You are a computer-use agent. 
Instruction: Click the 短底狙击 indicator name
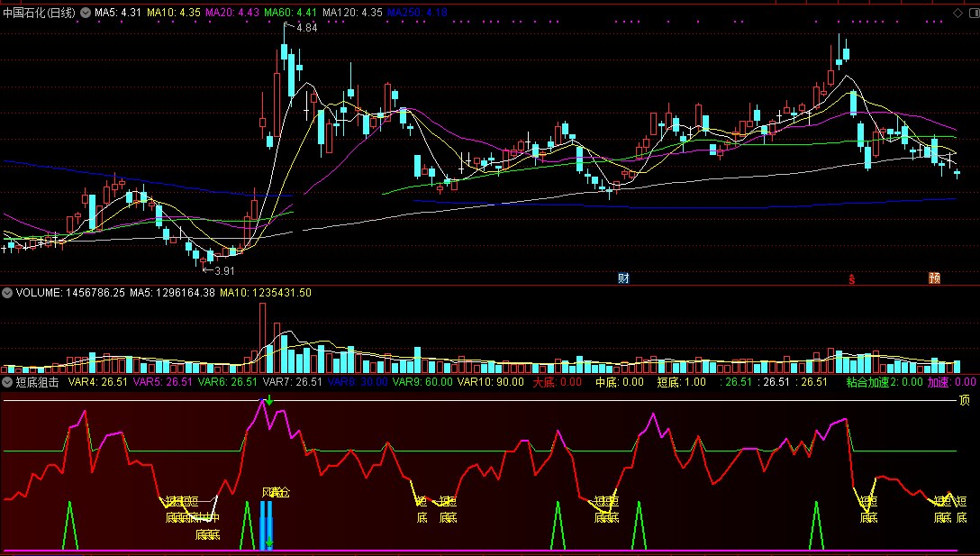coord(38,382)
